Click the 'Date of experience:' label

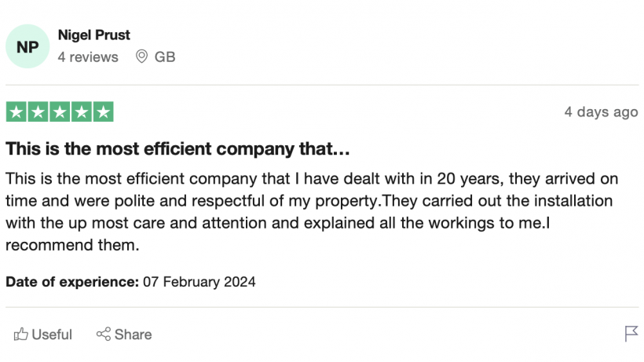click(72, 282)
